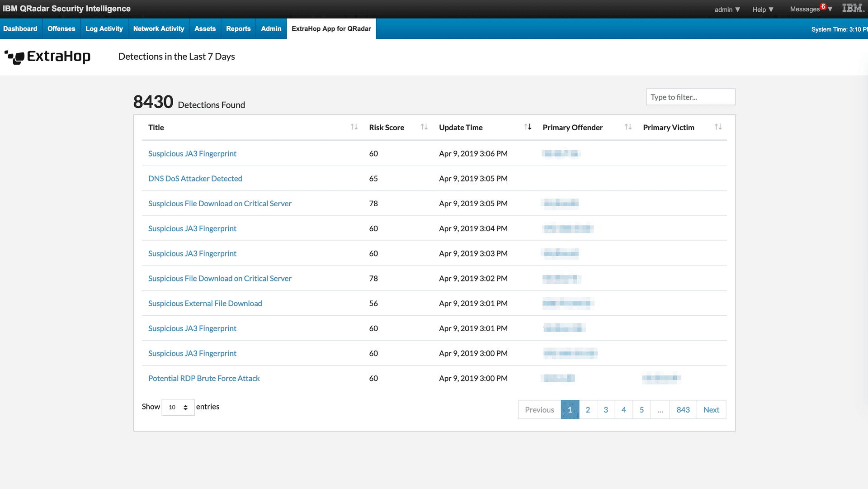
Task: Click the Update Time column header
Action: click(461, 128)
